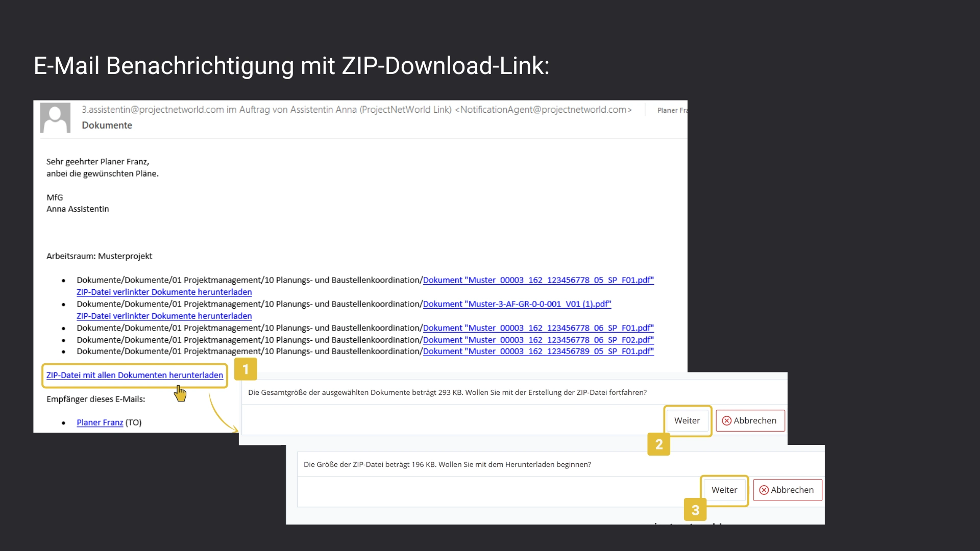This screenshot has width=980, height=551.
Task: Click the yellow step marker 2
Action: click(659, 444)
